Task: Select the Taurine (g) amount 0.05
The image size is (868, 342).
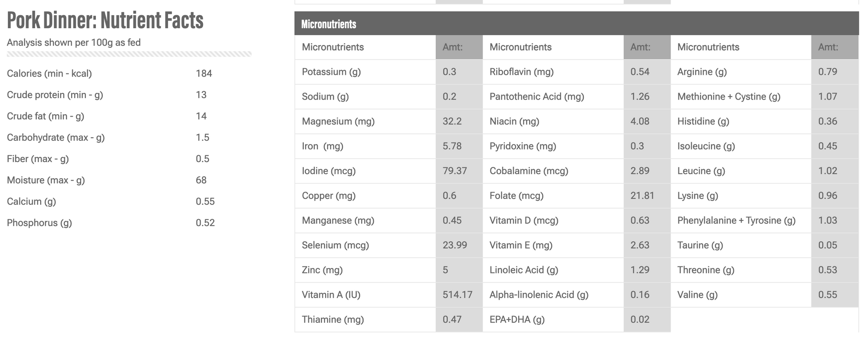Action: 828,245
